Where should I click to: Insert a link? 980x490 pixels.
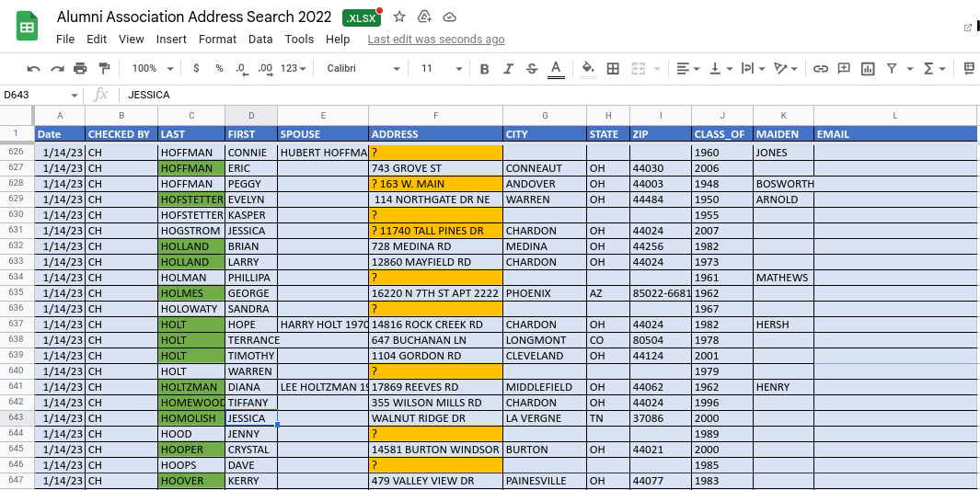click(x=821, y=69)
